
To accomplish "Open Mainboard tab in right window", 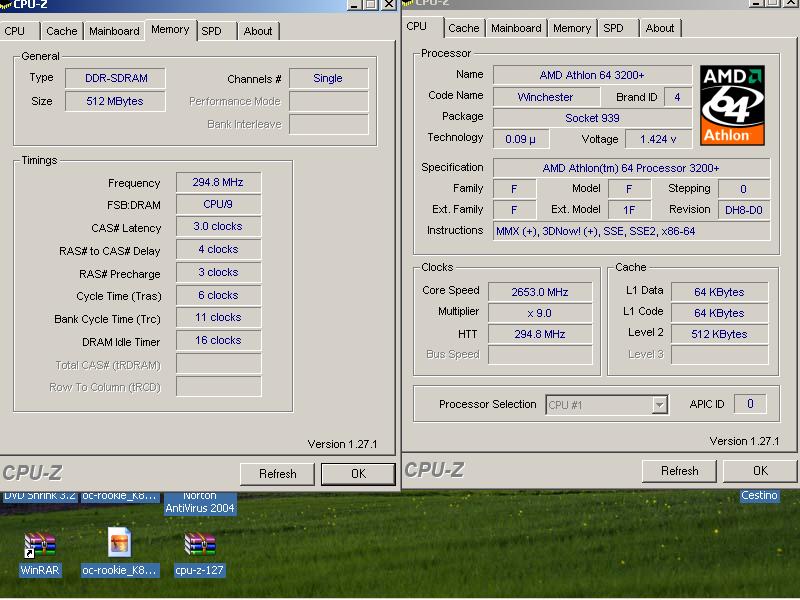I will tap(516, 28).
